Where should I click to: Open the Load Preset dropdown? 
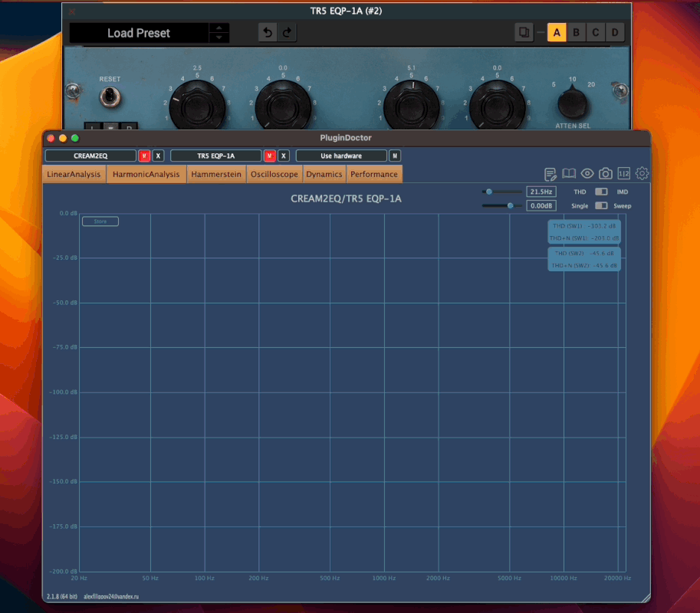tap(139, 33)
